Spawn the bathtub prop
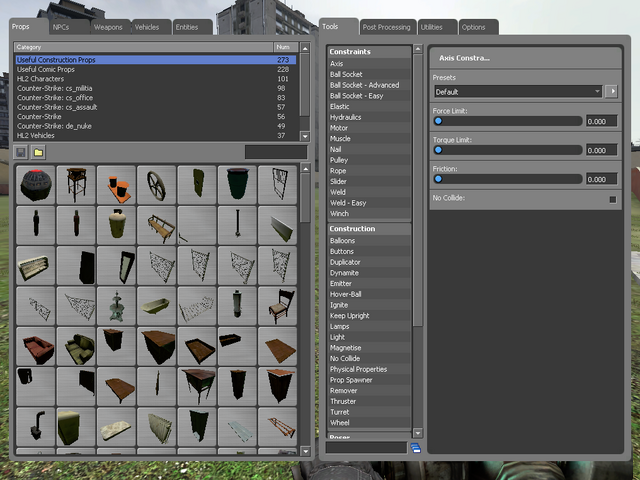 (156, 306)
